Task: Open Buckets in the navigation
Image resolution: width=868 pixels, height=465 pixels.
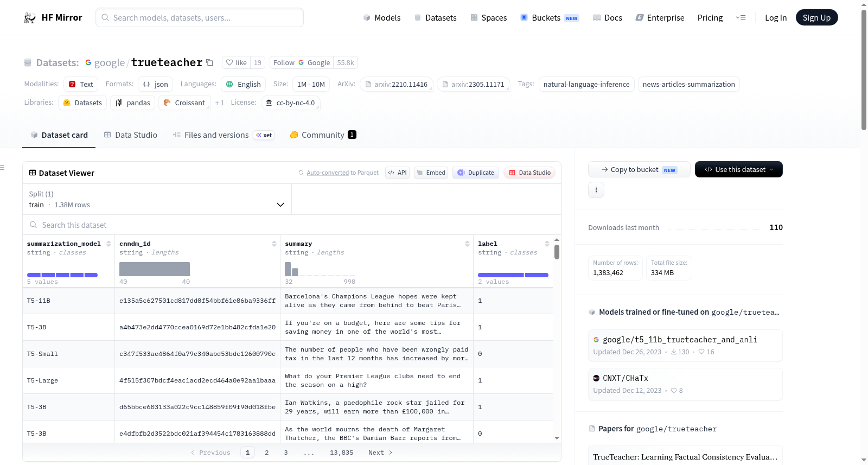Action: tap(550, 17)
